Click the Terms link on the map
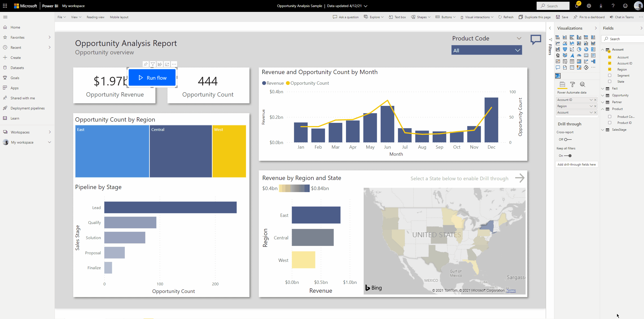 coord(511,291)
